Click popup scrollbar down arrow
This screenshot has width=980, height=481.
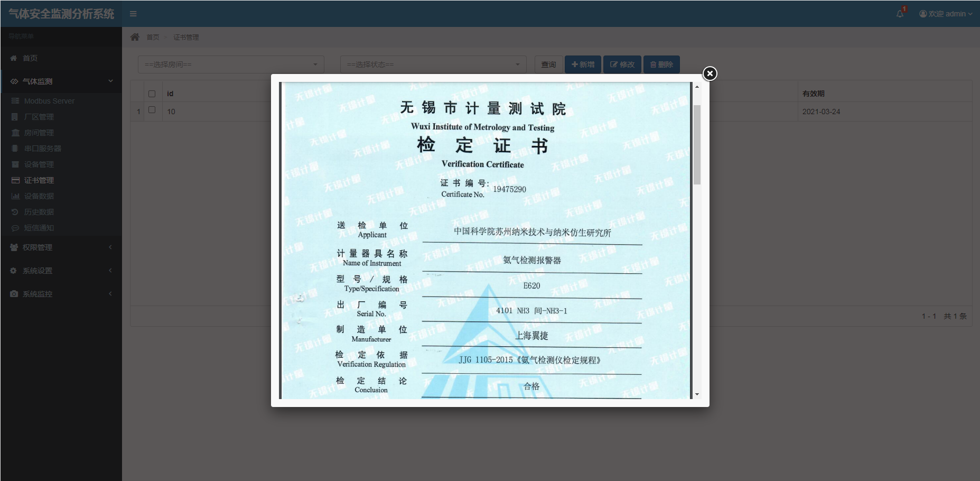697,394
